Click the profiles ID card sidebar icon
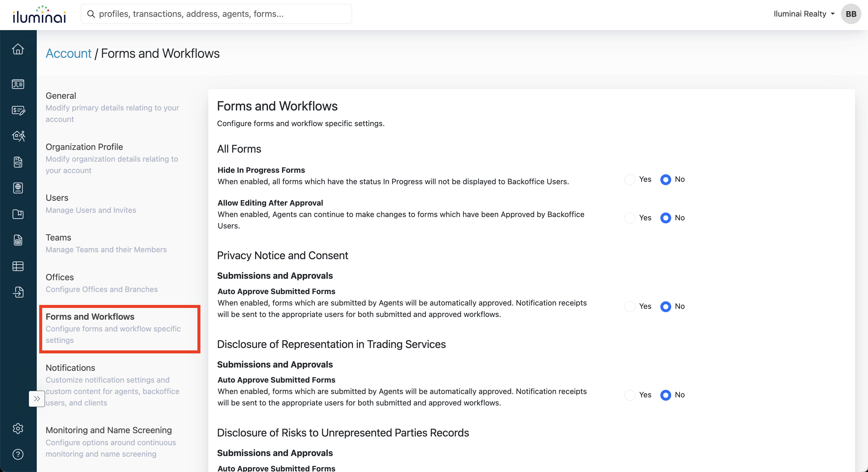Image resolution: width=868 pixels, height=472 pixels. tap(18, 84)
